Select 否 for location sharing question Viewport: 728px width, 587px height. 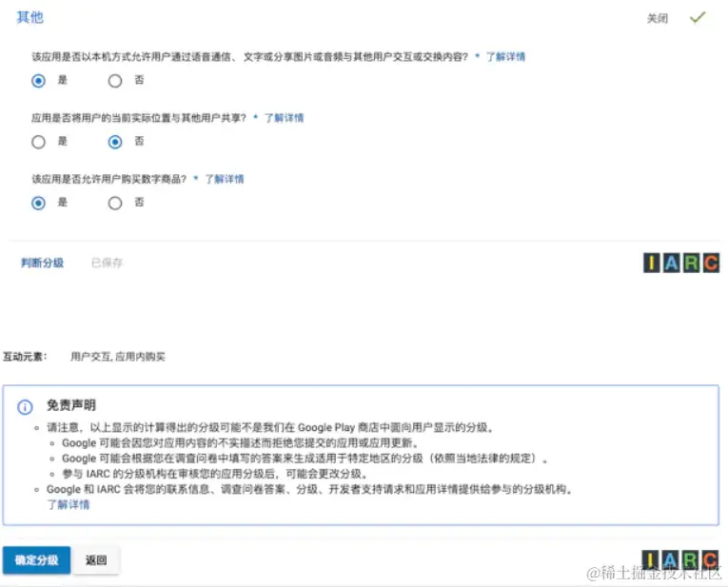point(115,142)
